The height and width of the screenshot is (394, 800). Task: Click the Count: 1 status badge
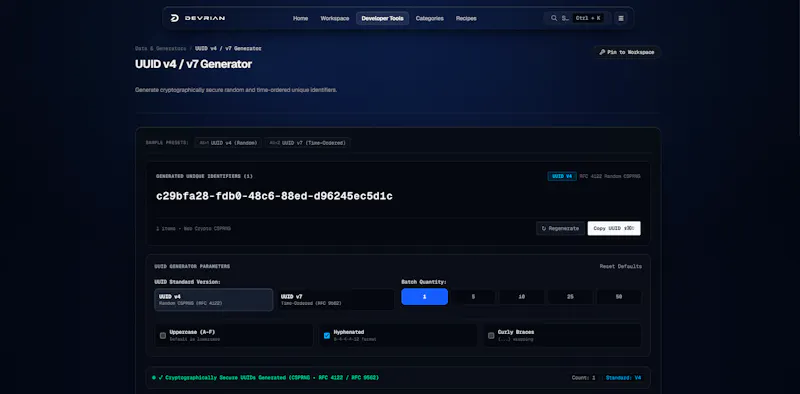coord(583,378)
